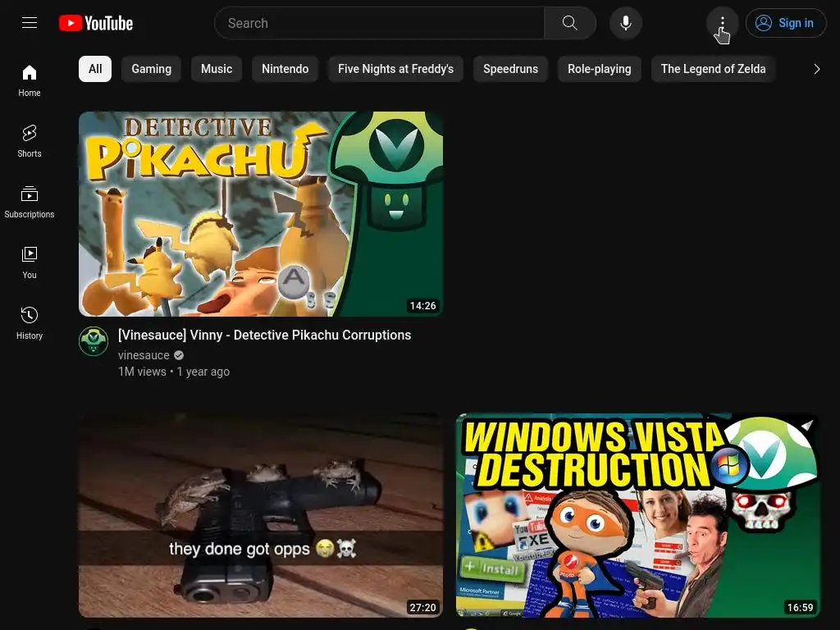Open the Detective Pikachu video thumbnail

coord(261,214)
